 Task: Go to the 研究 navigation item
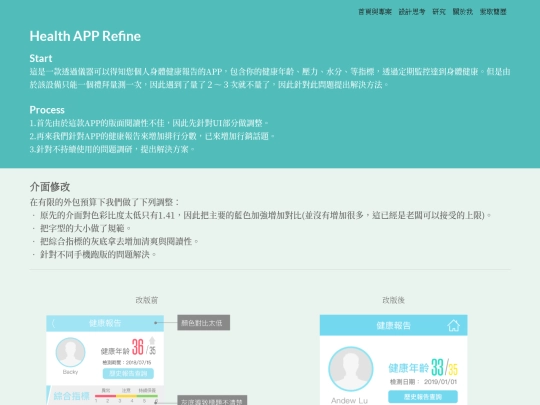pos(439,12)
